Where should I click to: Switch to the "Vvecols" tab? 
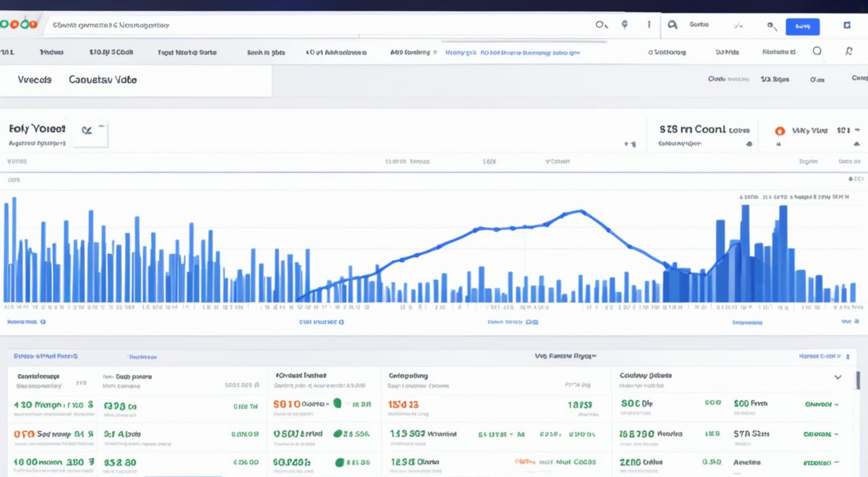click(x=35, y=79)
